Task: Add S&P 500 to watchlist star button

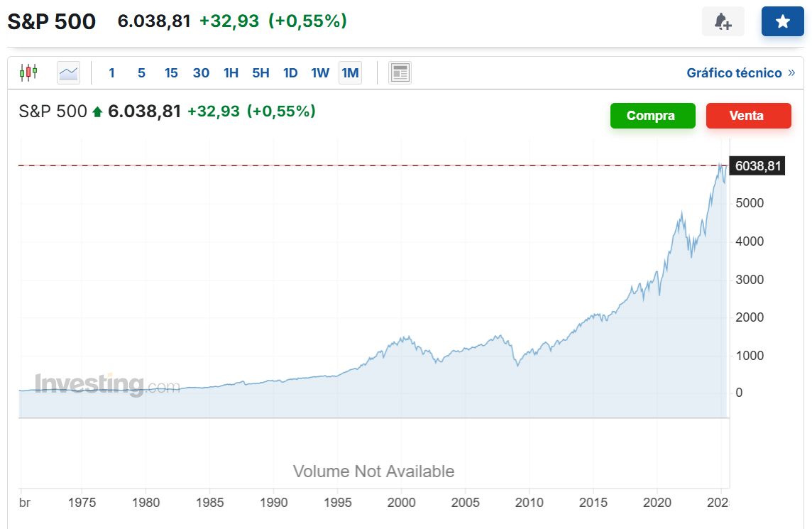Action: point(782,21)
